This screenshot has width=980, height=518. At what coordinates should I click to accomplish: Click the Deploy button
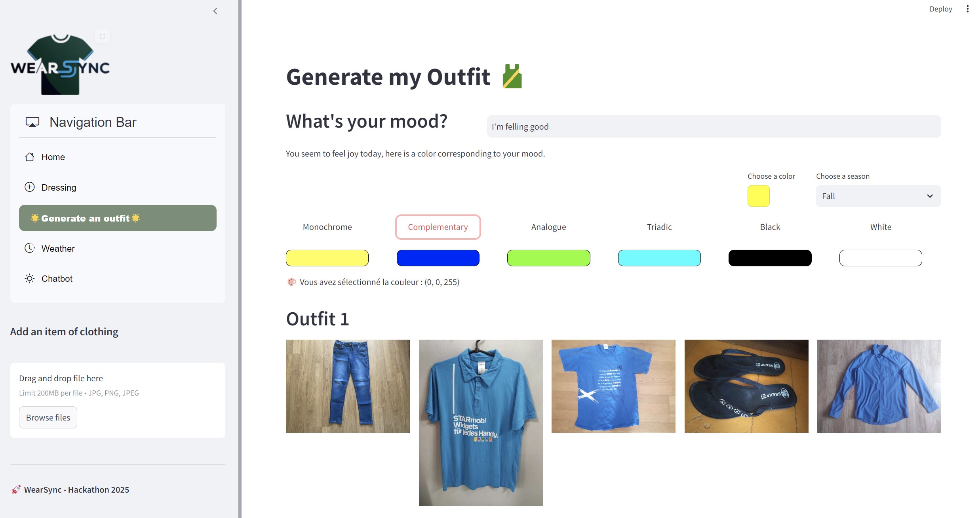tap(940, 9)
